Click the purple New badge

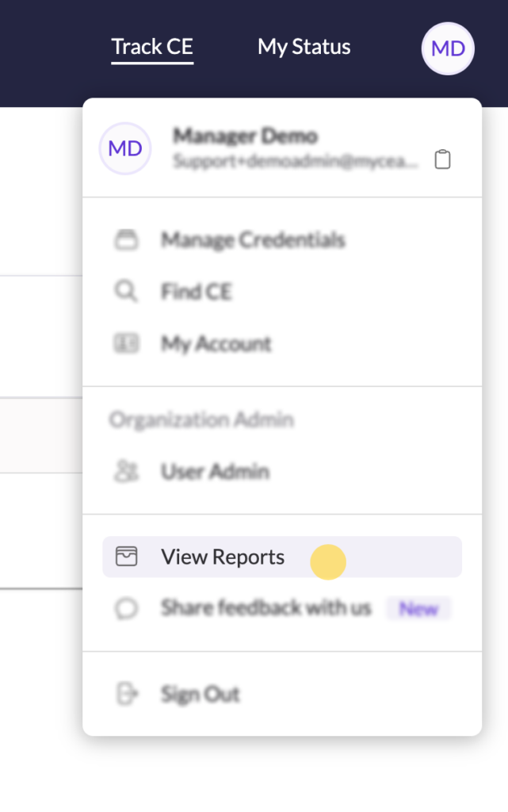418,609
